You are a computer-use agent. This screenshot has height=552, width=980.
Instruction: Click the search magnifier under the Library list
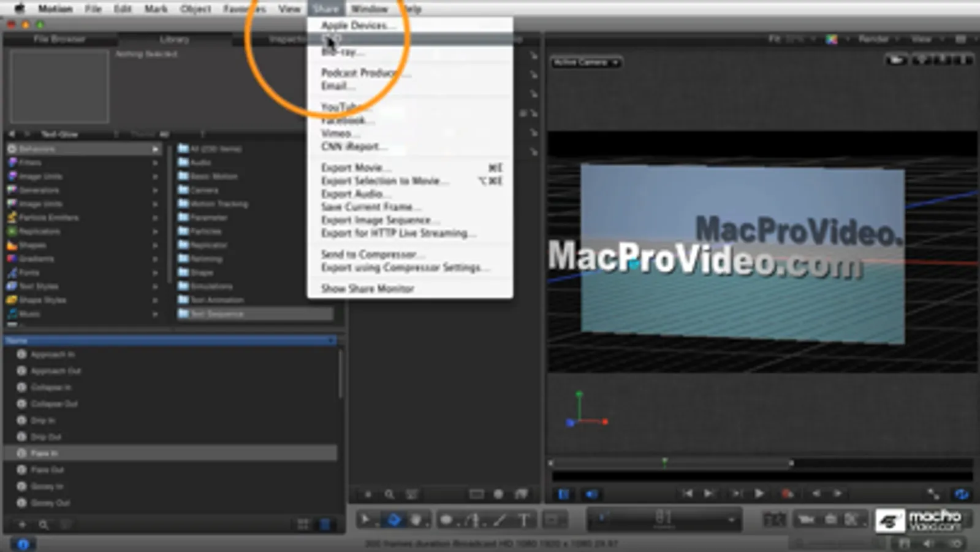click(x=44, y=524)
